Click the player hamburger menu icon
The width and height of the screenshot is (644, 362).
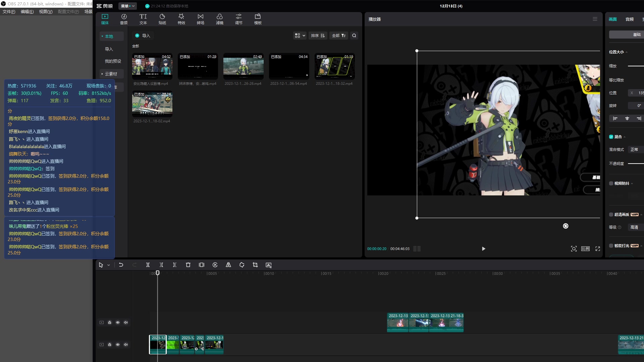point(595,19)
